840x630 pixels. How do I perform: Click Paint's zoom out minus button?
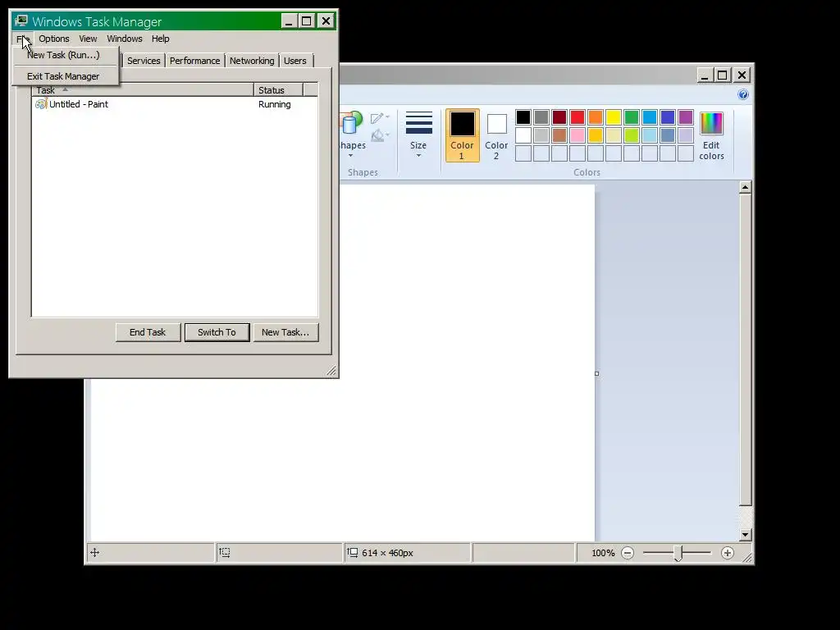[628, 553]
